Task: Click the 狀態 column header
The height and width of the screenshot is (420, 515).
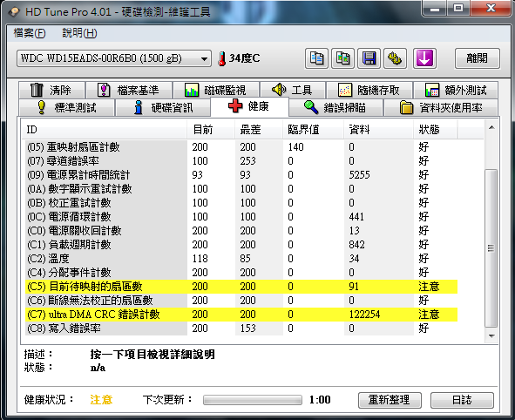Action: pyautogui.click(x=435, y=129)
